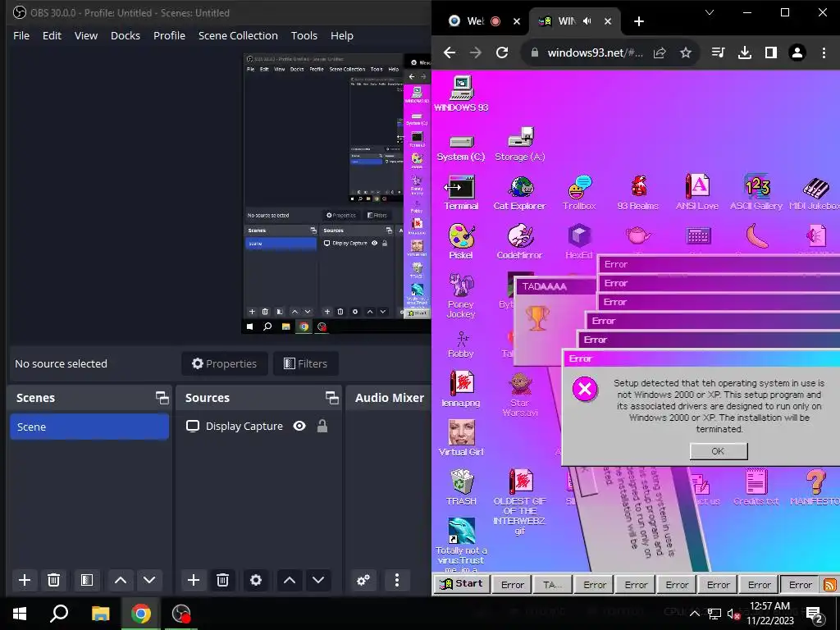Open OLDEST GIF OF THE INTERWEBZ file
The height and width of the screenshot is (630, 840).
coord(519,502)
